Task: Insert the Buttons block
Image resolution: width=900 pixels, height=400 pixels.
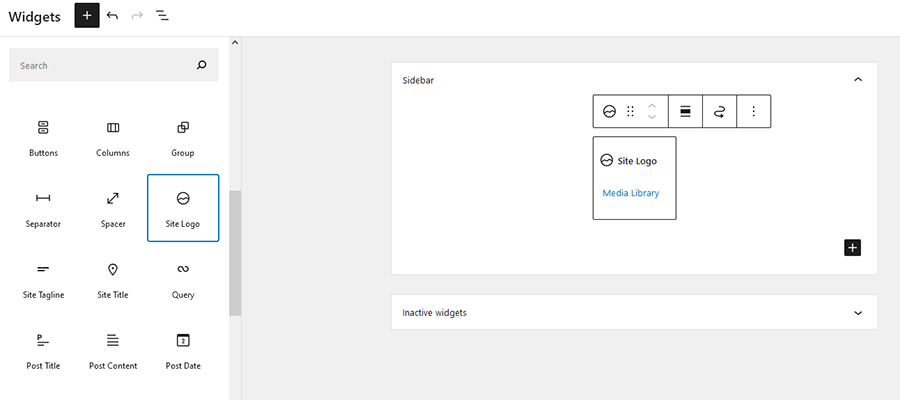Action: (x=43, y=138)
